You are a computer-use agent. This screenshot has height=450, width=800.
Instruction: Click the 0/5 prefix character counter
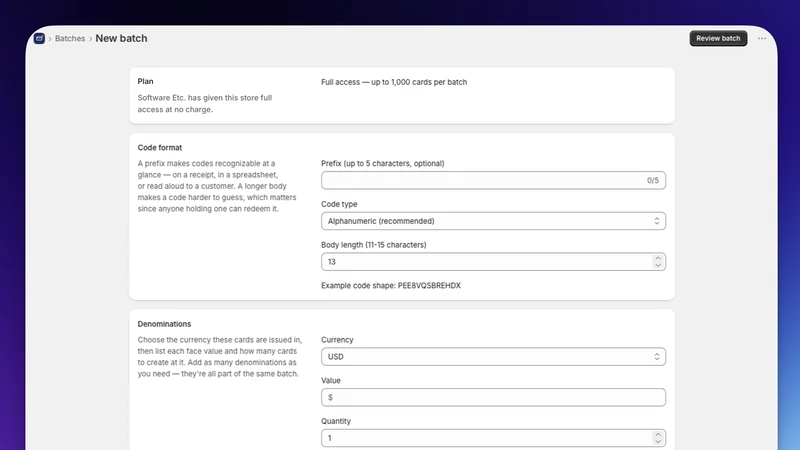pos(653,180)
